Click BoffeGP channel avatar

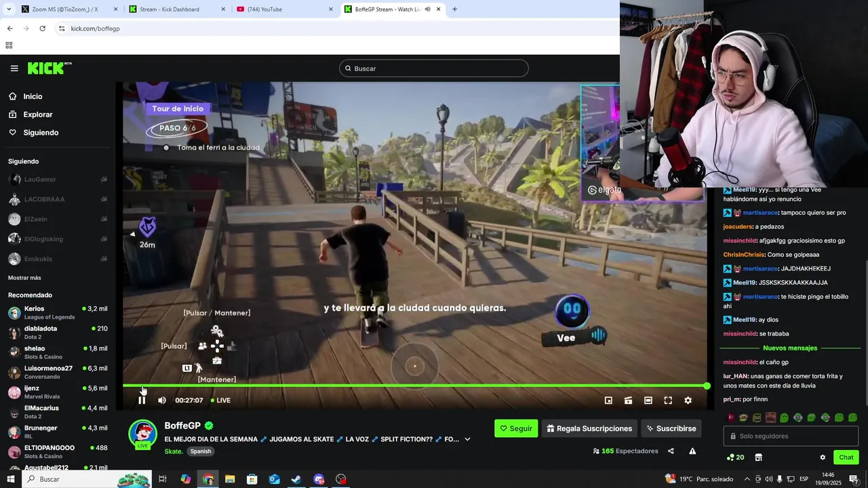(x=143, y=434)
